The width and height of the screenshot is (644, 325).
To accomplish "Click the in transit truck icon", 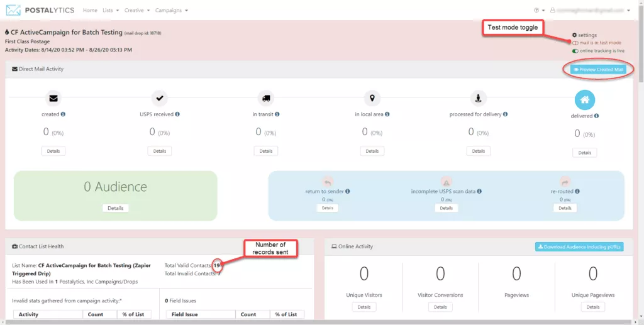I will [x=266, y=98].
